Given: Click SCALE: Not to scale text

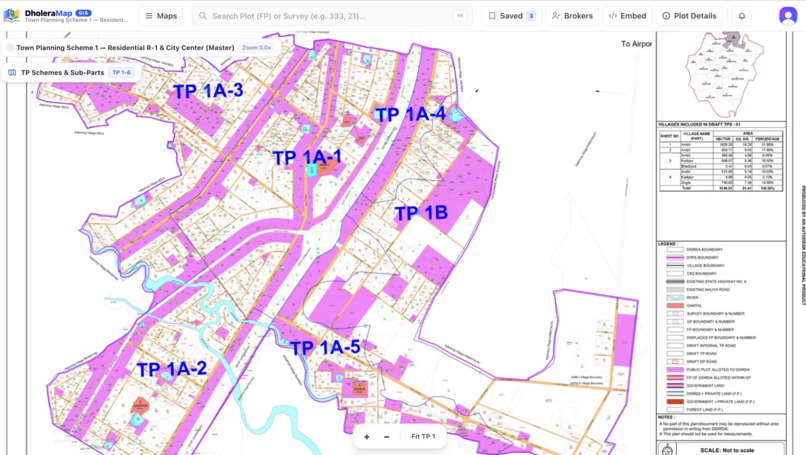Looking at the screenshot, I should click(x=727, y=450).
